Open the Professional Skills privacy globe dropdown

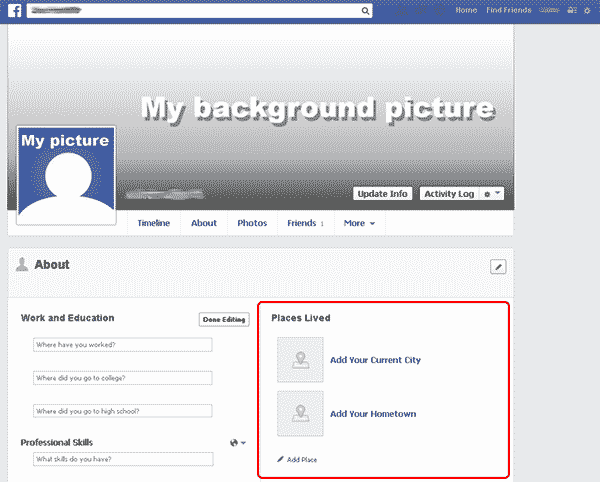pyautogui.click(x=238, y=443)
